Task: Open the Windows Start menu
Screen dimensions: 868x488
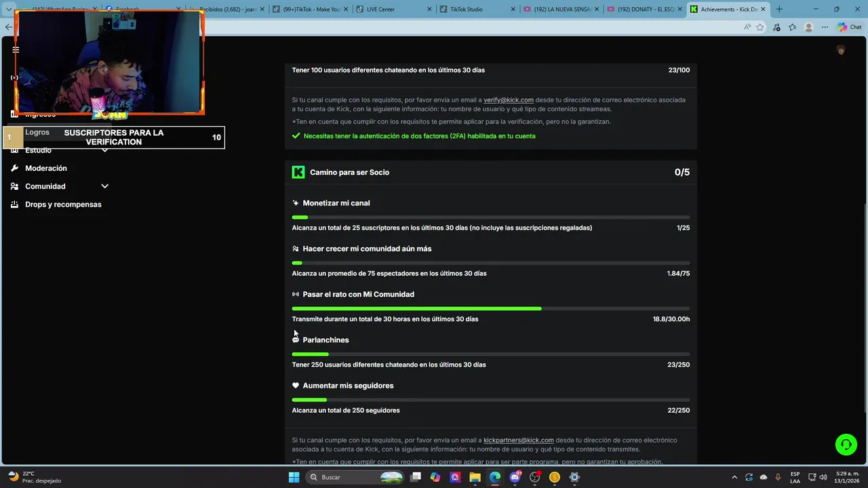Action: [x=294, y=477]
